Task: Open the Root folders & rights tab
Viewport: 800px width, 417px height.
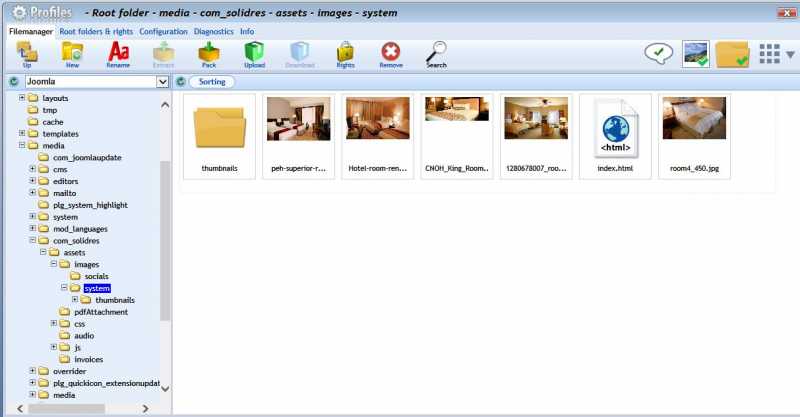Action: (x=96, y=32)
